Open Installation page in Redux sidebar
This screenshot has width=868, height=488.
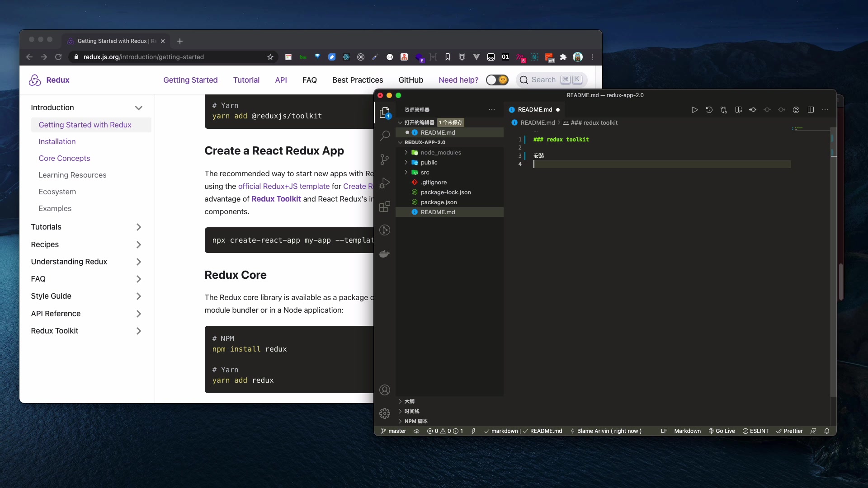coord(57,141)
